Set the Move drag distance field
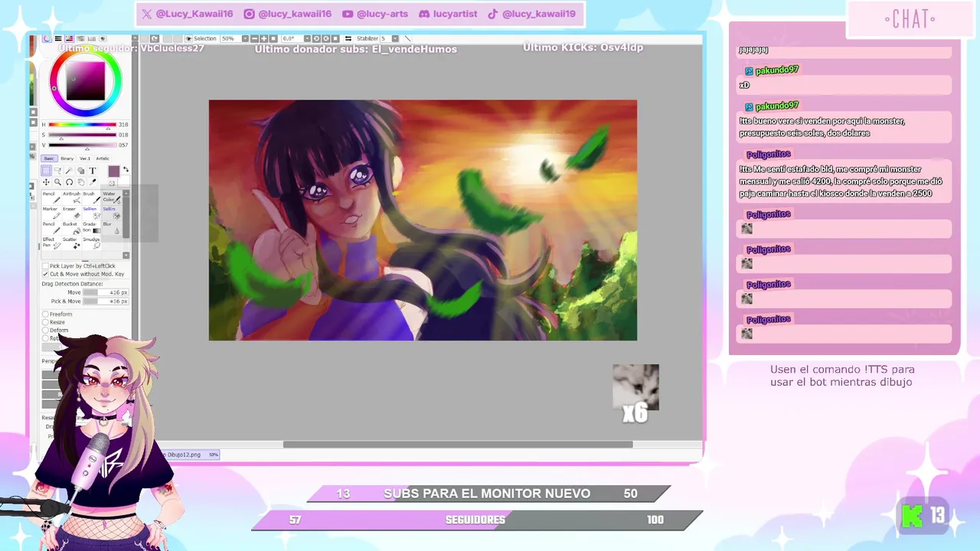The width and height of the screenshot is (980, 551). 106,292
